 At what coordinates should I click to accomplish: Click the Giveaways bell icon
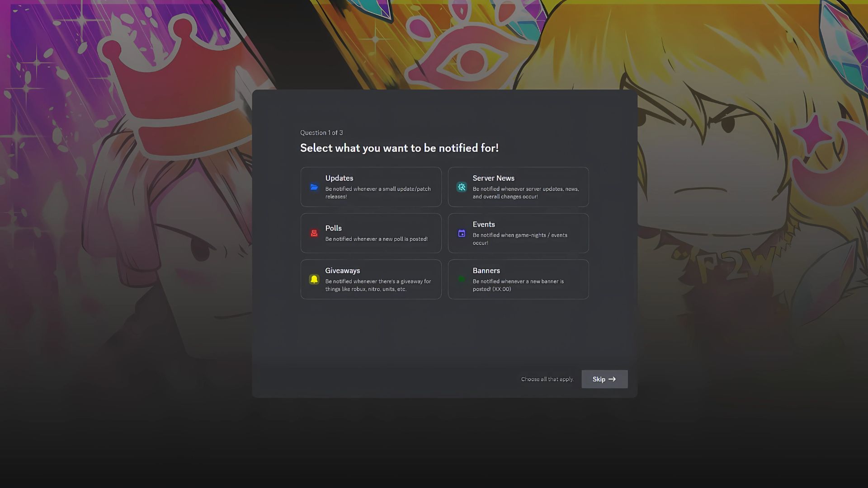[x=314, y=279]
